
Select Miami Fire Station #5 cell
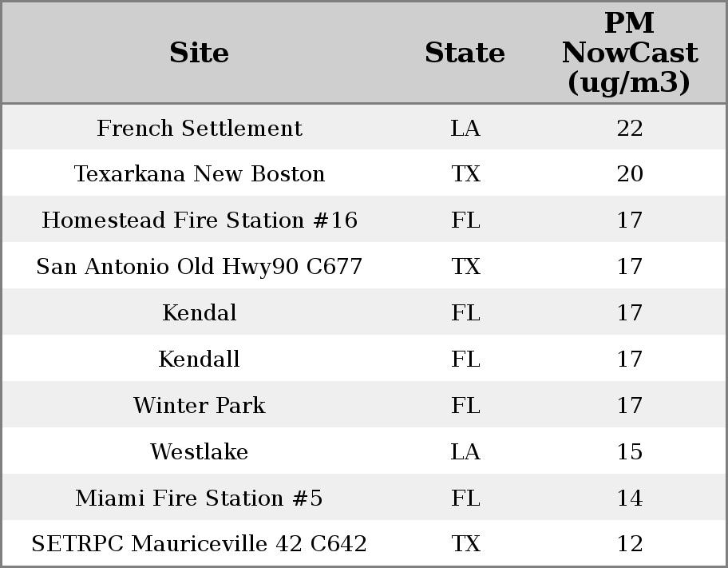(200, 498)
